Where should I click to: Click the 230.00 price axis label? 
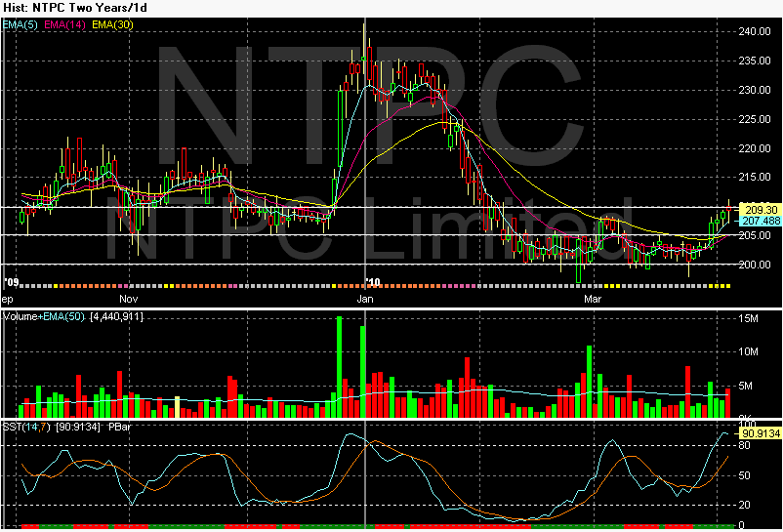755,91
